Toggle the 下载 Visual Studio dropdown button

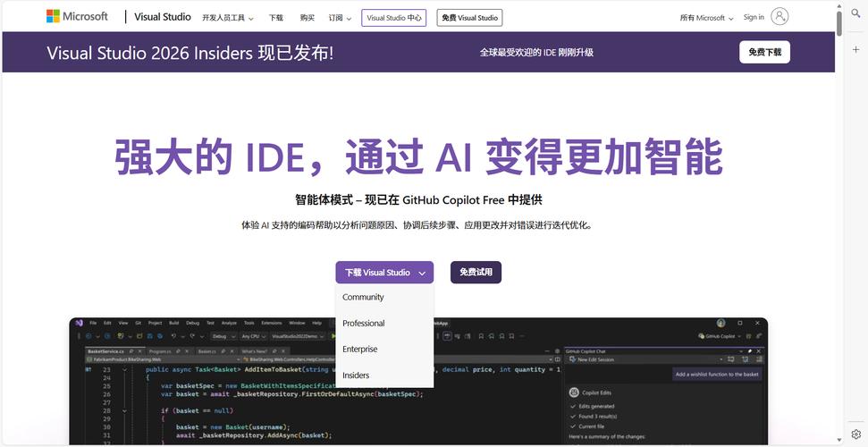384,273
